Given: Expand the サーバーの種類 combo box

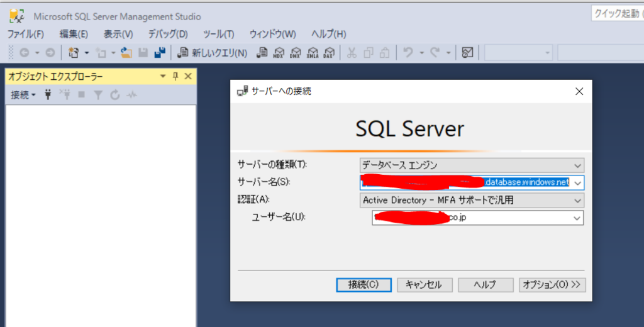Looking at the screenshot, I should tap(472, 165).
